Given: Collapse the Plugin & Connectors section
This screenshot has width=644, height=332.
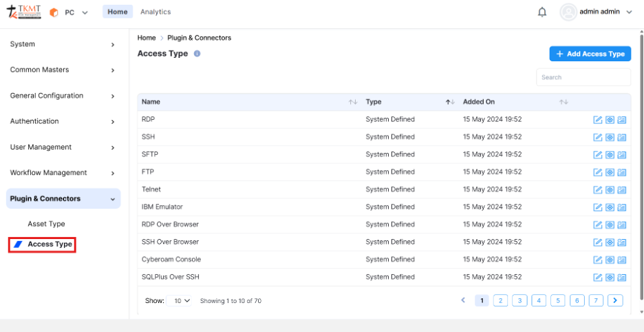Looking at the screenshot, I should [63, 198].
